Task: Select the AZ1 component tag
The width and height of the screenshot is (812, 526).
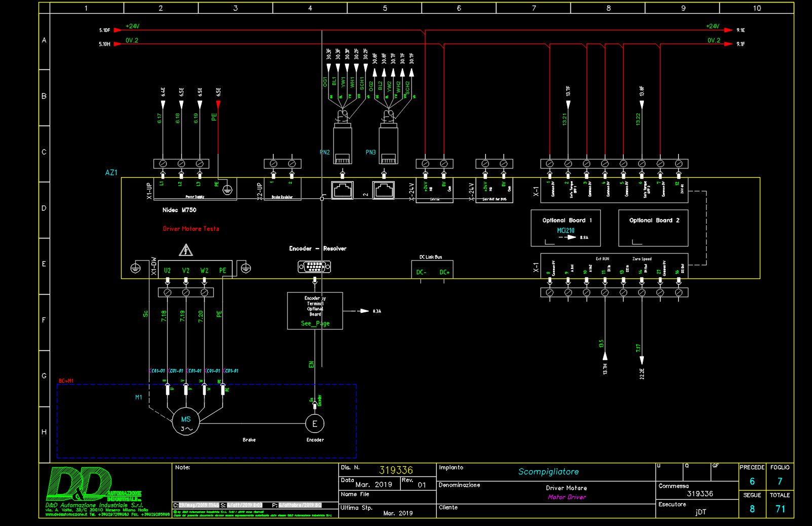Action: pyautogui.click(x=111, y=173)
